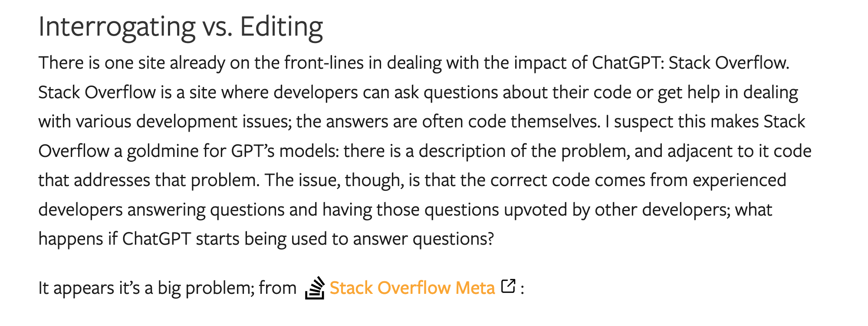Click the external link arrow icon

(508, 286)
